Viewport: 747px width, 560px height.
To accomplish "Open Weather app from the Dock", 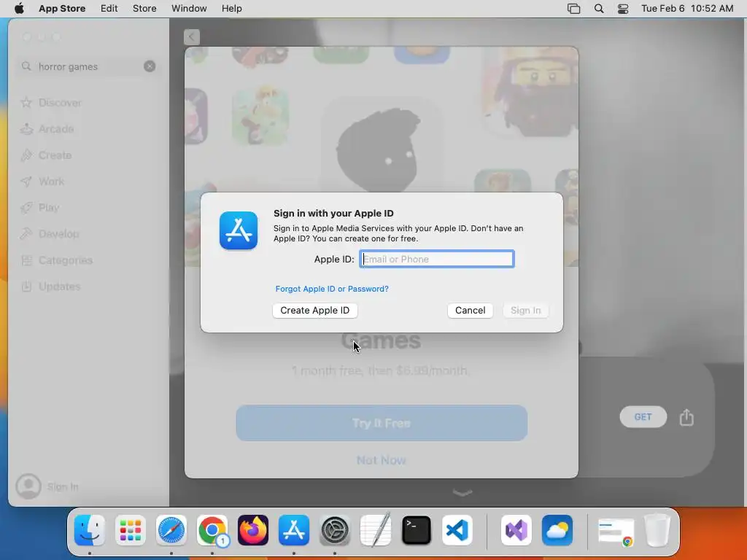I will tap(557, 530).
